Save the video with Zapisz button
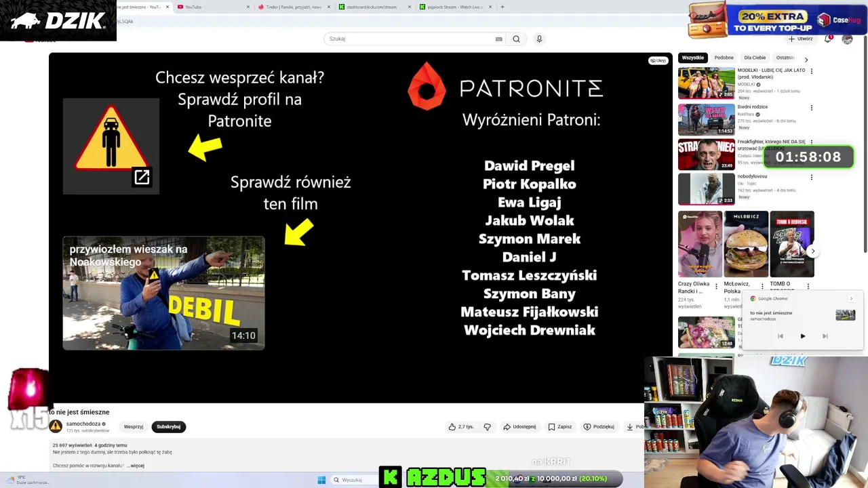Screen dimensions: 868x488 click(560, 427)
